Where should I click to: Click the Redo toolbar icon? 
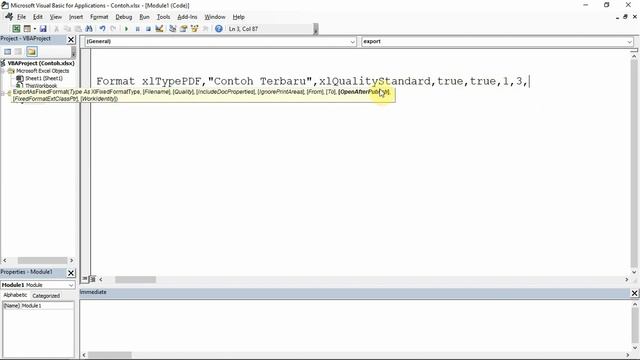point(113,29)
